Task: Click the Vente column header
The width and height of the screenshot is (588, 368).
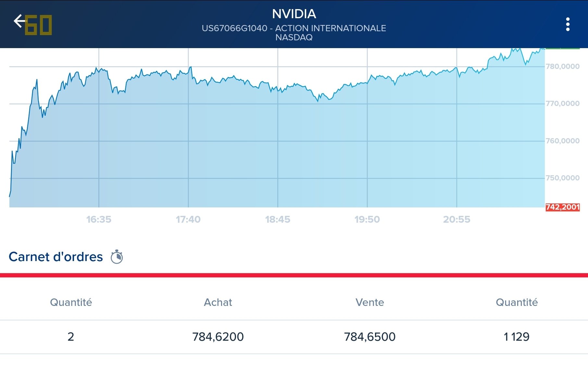Action: [x=369, y=302]
